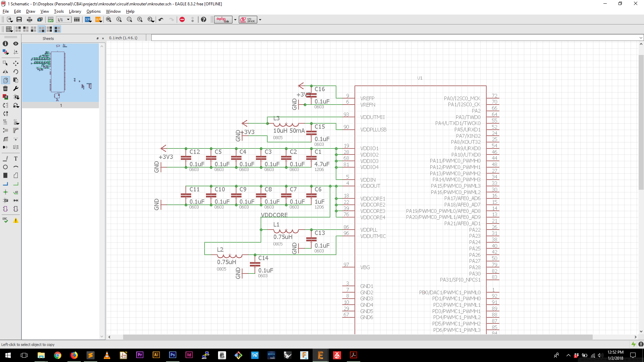Image resolution: width=644 pixels, height=362 pixels.
Task: Click the Zoom out magnifier
Action: click(129, 20)
